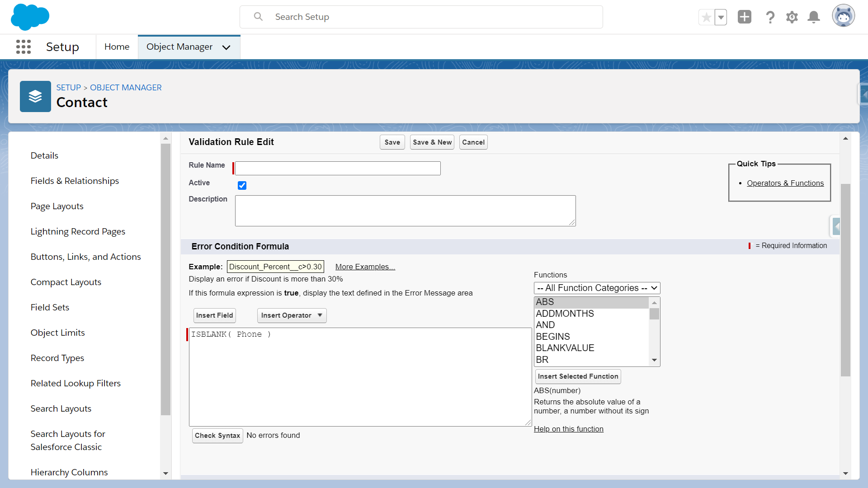This screenshot has height=488, width=868.
Task: Open the App Launcher grid icon
Action: pyautogui.click(x=24, y=47)
